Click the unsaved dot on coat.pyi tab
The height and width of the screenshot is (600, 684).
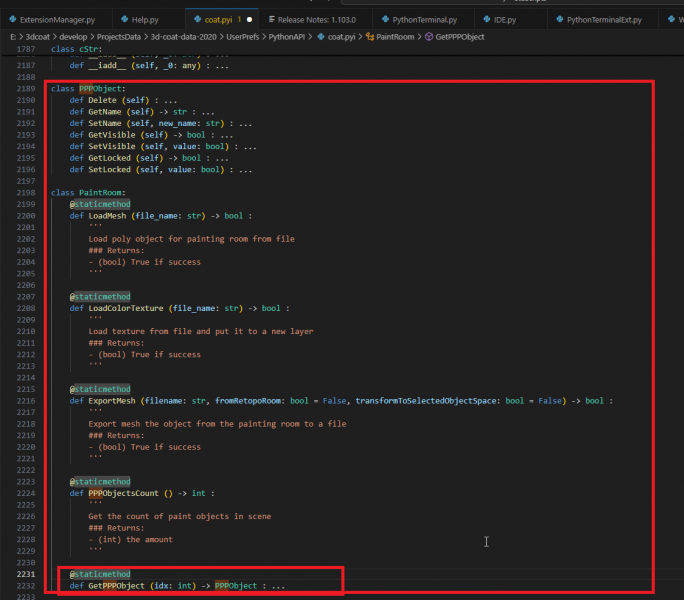(247, 20)
